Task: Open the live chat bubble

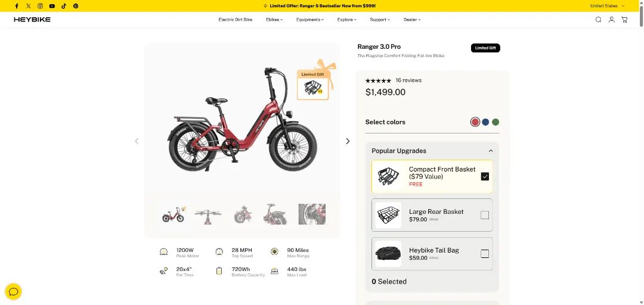Action: [x=13, y=291]
